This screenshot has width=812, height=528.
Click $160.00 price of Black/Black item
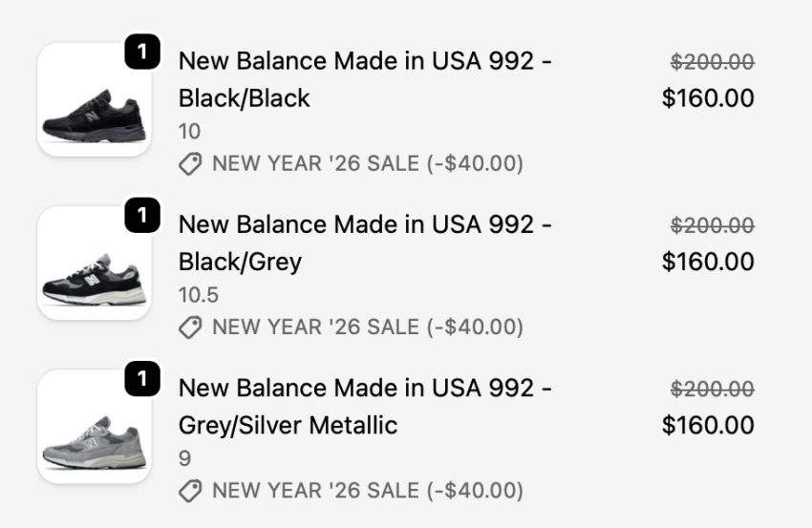[x=708, y=98]
